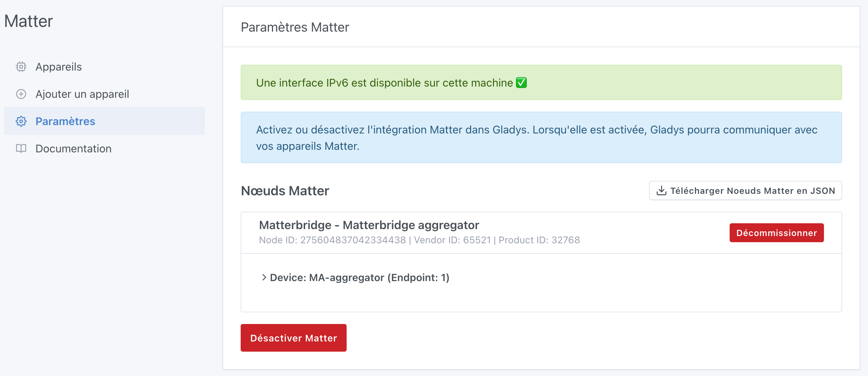Open the Ajouter un appareil page
This screenshot has height=376, width=868.
pos(82,94)
